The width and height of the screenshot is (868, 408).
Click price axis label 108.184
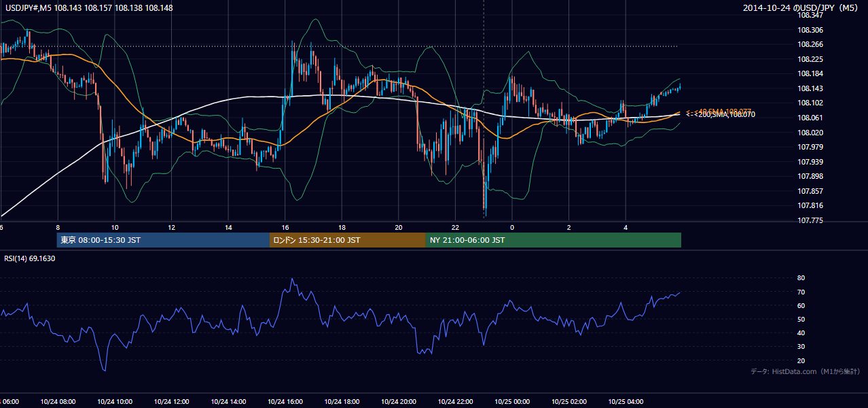810,73
